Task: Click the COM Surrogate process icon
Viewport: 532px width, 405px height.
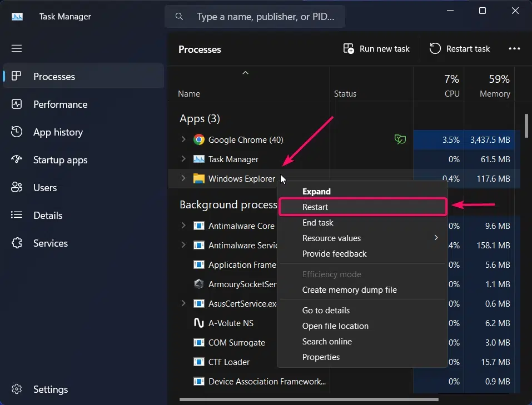Action: pos(199,342)
